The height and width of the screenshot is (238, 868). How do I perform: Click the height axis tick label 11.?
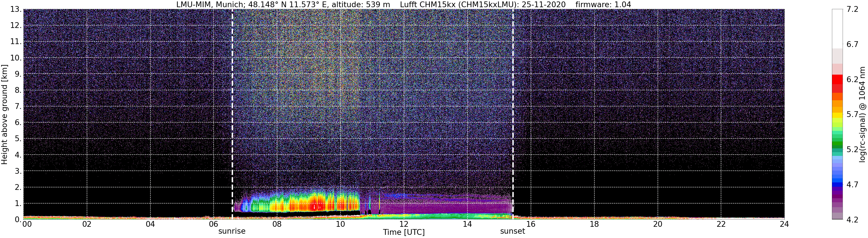[16, 42]
